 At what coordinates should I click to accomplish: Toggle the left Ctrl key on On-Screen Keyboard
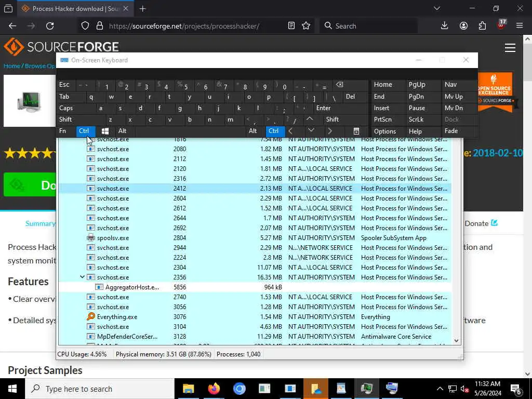86,131
